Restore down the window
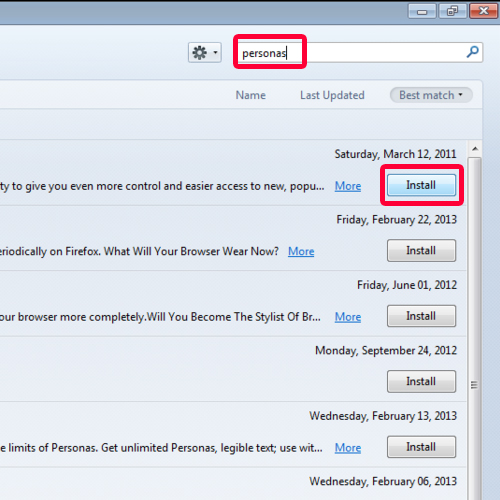The image size is (500, 500). (x=452, y=11)
